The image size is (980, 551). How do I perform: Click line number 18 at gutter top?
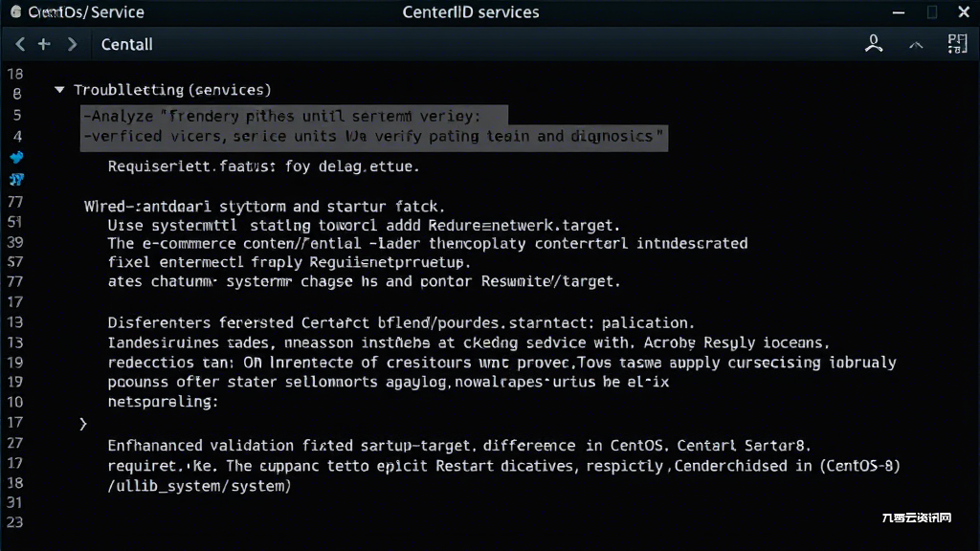click(15, 75)
